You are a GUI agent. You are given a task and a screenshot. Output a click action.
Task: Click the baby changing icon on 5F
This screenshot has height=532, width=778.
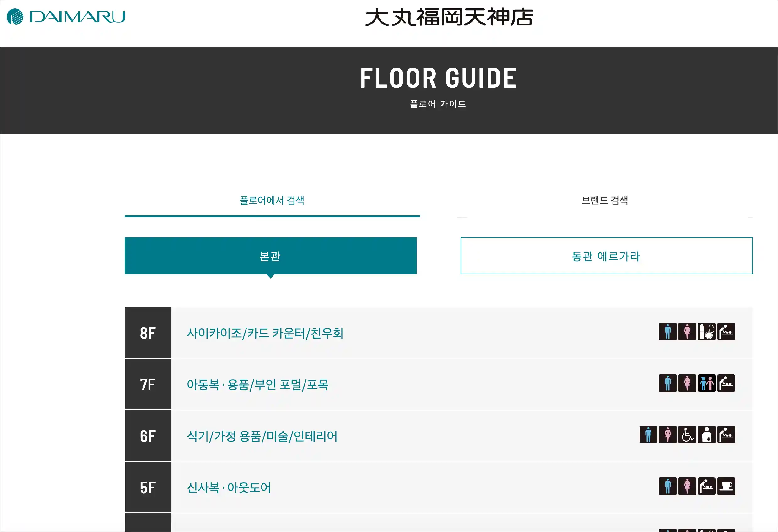706,486
